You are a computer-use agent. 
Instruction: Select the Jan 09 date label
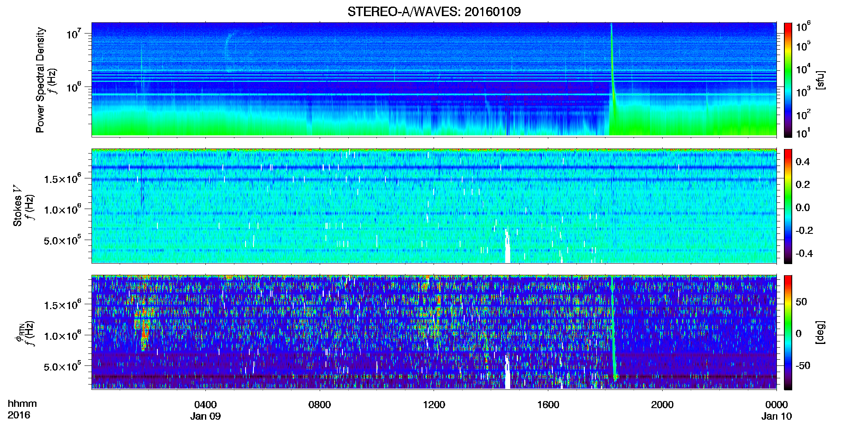click(205, 416)
